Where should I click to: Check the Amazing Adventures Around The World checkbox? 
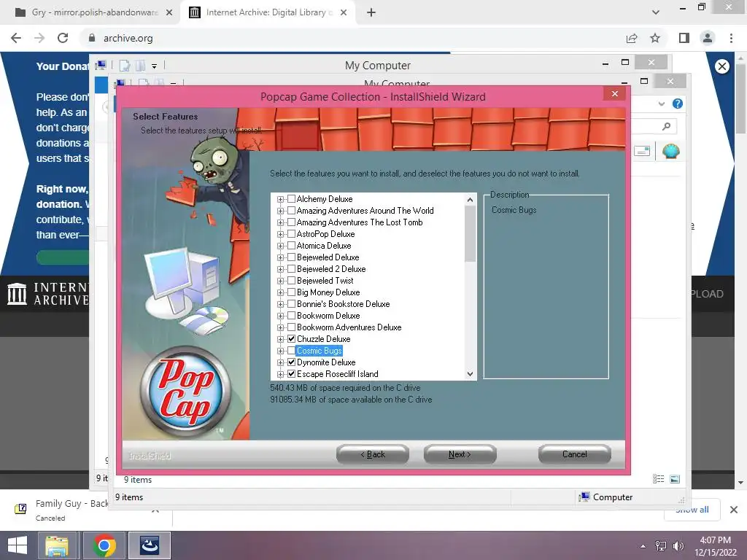point(292,211)
